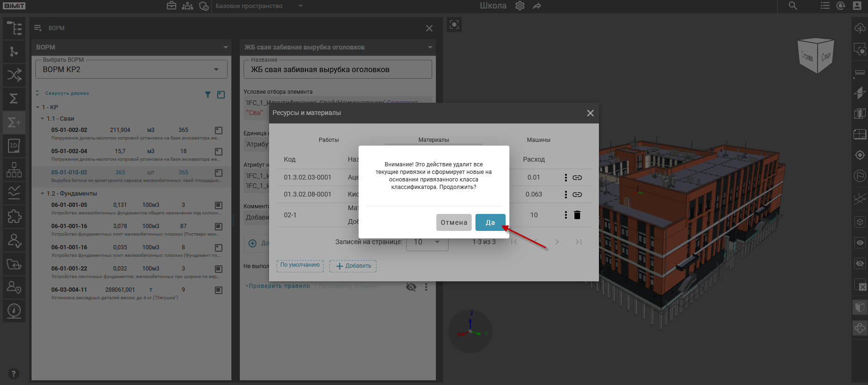Open the search magnifier in top bar
The width and height of the screenshot is (868, 385).
click(x=793, y=6)
